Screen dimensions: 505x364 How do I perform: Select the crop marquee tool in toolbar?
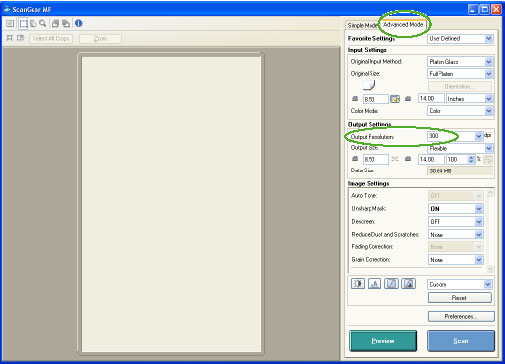click(x=23, y=24)
